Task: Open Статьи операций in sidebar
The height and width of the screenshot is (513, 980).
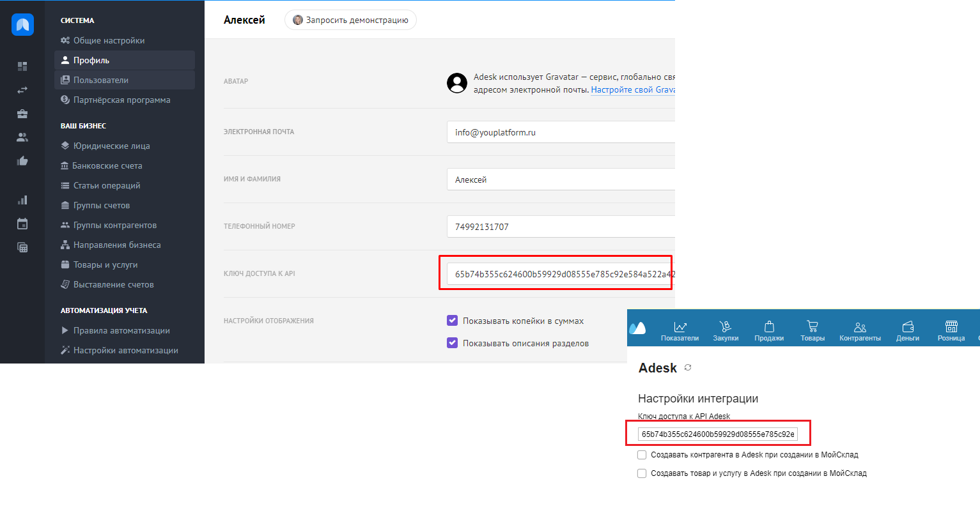Action: click(125, 185)
